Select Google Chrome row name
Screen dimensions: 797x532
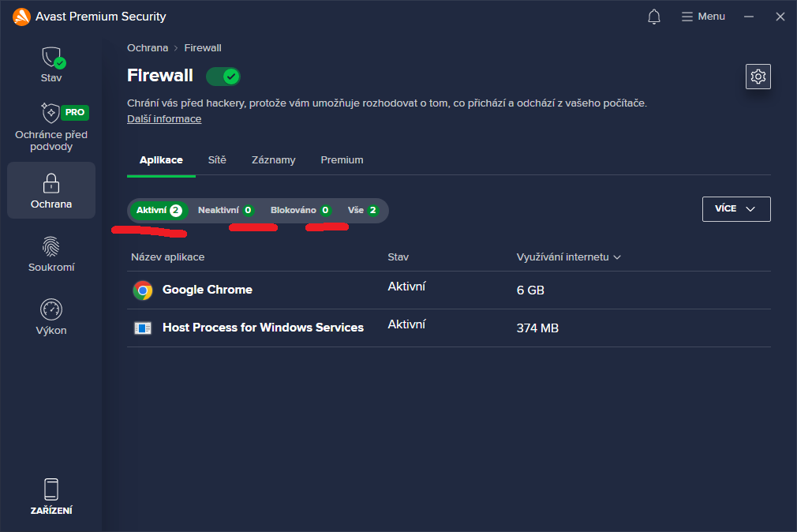tap(208, 290)
